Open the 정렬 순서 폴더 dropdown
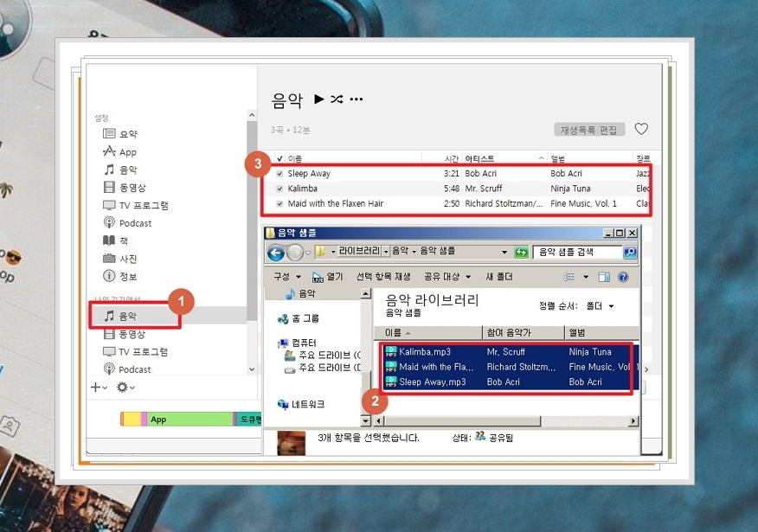The height and width of the screenshot is (532, 758). (x=600, y=306)
